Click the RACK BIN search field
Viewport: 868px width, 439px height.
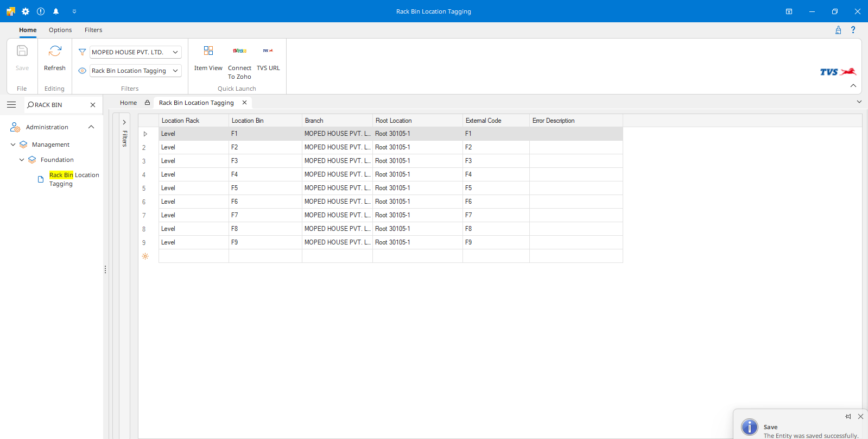tap(57, 105)
